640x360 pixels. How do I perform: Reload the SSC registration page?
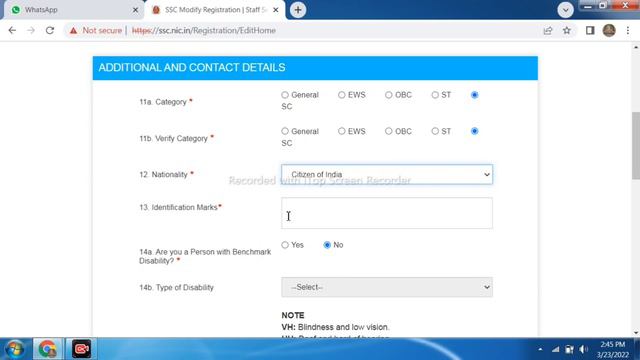(50, 31)
